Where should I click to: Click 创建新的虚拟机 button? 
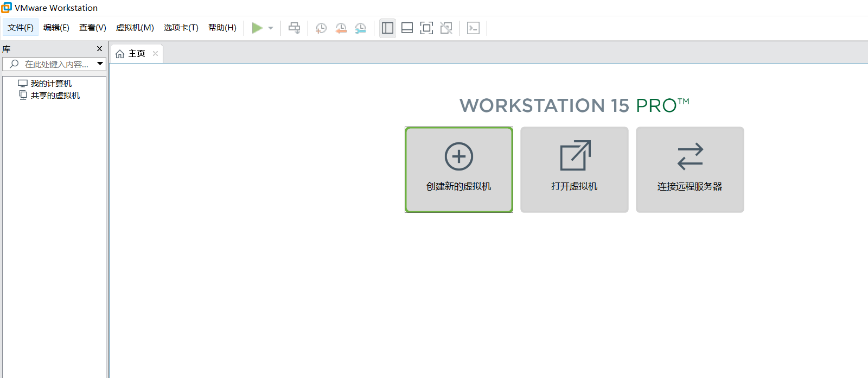click(x=459, y=169)
